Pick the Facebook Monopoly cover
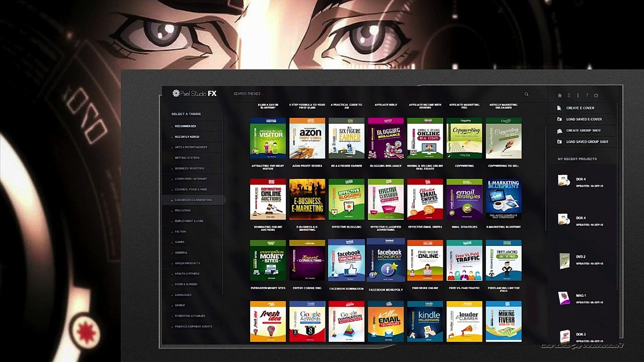This screenshot has height=362, width=644. click(x=385, y=260)
